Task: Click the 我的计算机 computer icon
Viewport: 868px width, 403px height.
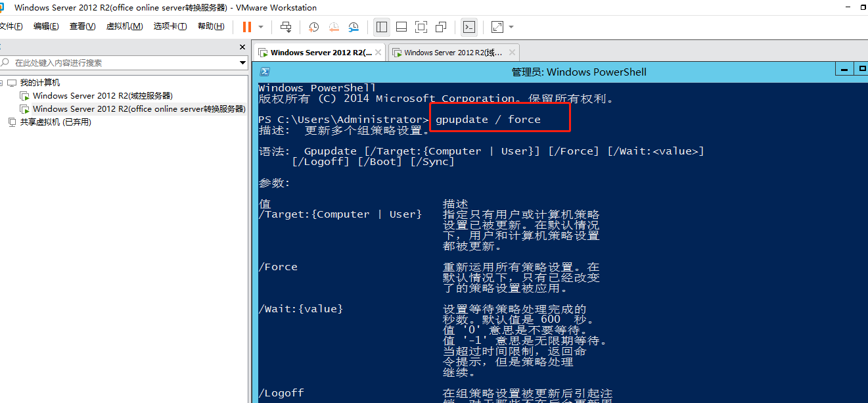Action: [x=12, y=83]
